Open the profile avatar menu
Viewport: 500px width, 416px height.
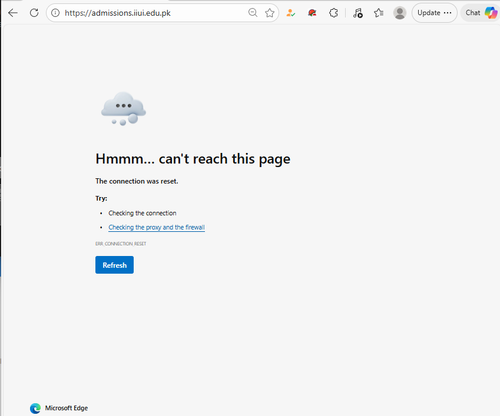point(400,13)
